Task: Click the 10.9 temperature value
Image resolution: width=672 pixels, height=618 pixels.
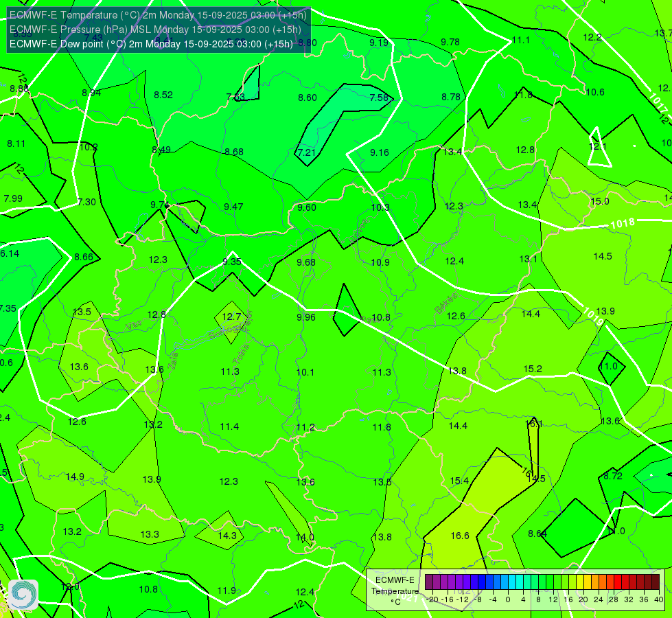Action: [x=380, y=262]
